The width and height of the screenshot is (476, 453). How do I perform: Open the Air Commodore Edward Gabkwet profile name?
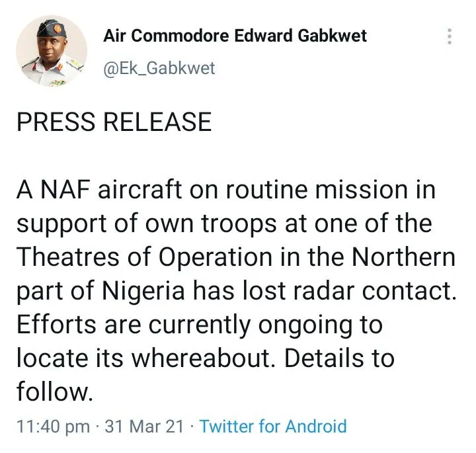point(235,36)
